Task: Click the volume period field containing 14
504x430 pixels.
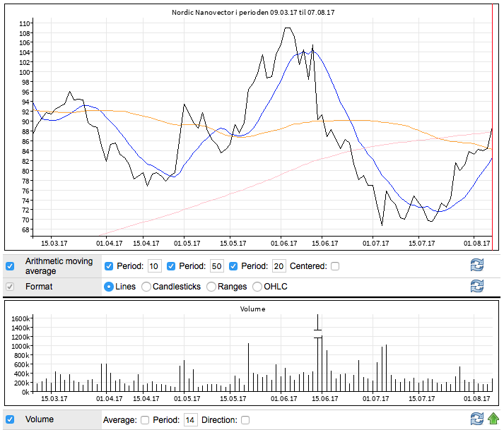Action: click(189, 420)
